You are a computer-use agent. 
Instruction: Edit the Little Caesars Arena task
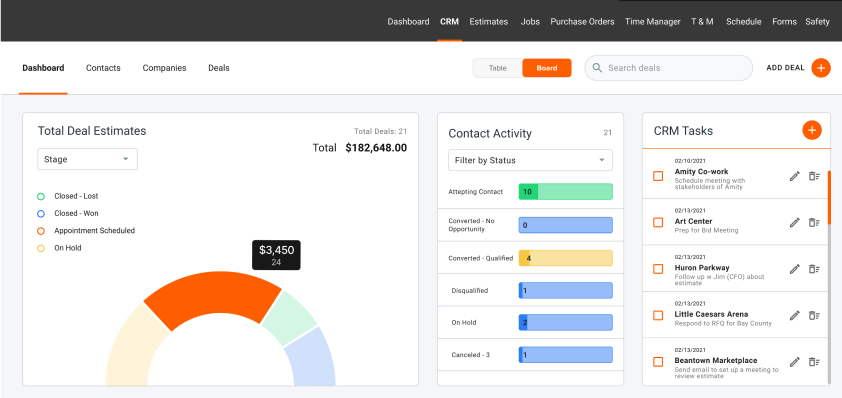795,315
